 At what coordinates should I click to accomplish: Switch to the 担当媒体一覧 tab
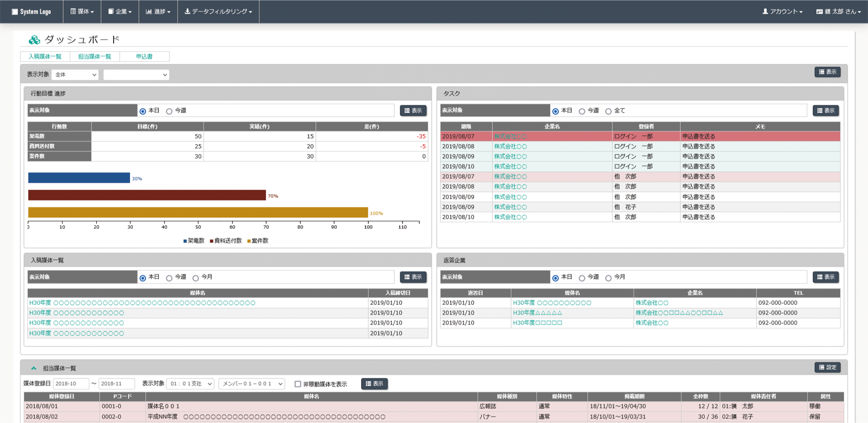(x=94, y=57)
